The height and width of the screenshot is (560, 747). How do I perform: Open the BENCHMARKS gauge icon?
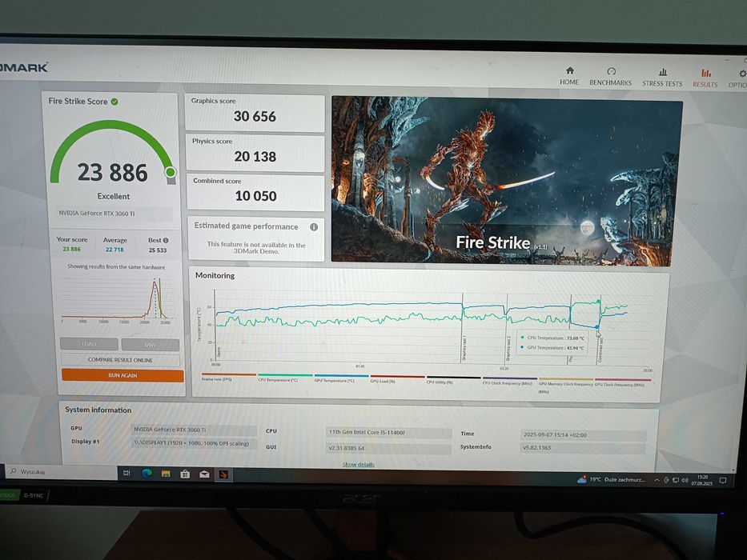611,71
